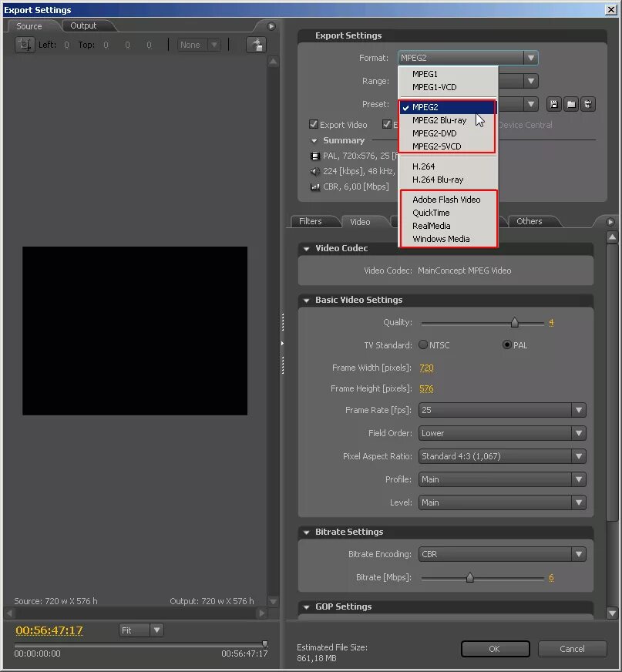Open the crop proportions None dropdown
Image resolution: width=622 pixels, height=672 pixels.
199,45
